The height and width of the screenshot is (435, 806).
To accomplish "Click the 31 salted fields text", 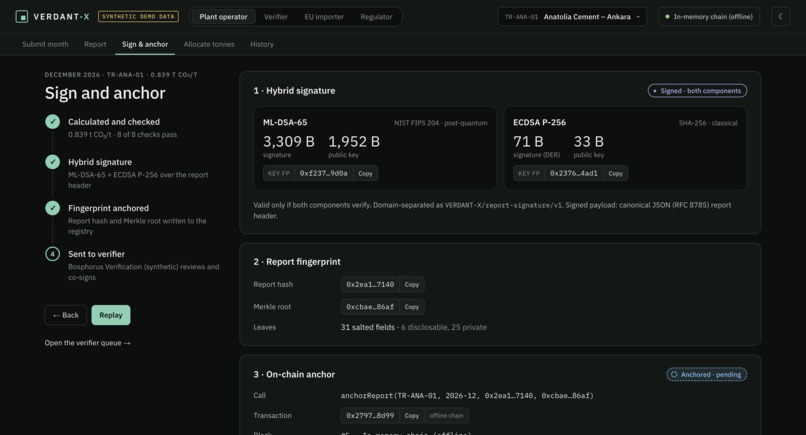I will [x=368, y=327].
